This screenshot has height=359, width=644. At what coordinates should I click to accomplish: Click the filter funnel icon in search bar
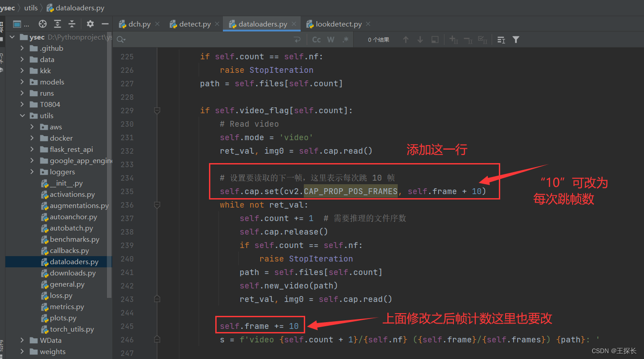pyautogui.click(x=515, y=40)
